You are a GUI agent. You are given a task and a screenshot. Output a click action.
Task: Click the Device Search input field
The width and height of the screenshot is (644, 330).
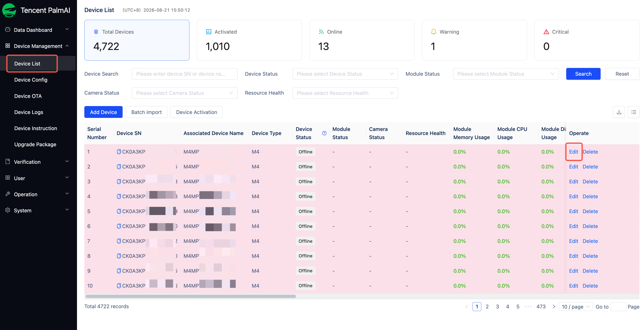(x=185, y=74)
